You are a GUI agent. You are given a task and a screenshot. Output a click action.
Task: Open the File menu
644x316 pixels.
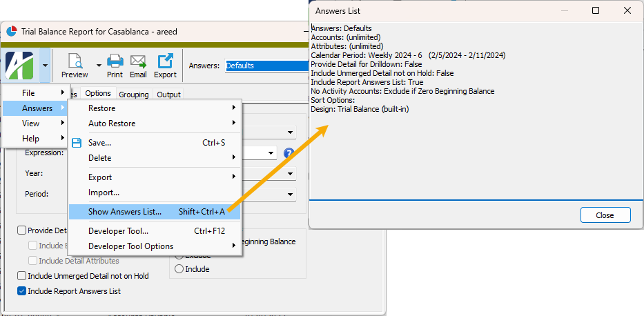(35, 93)
